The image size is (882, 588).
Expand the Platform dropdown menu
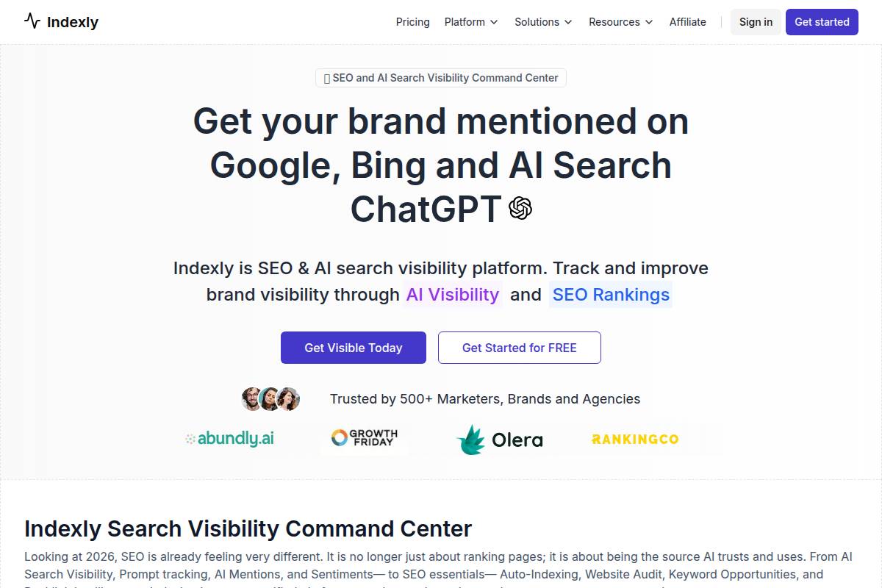470,22
